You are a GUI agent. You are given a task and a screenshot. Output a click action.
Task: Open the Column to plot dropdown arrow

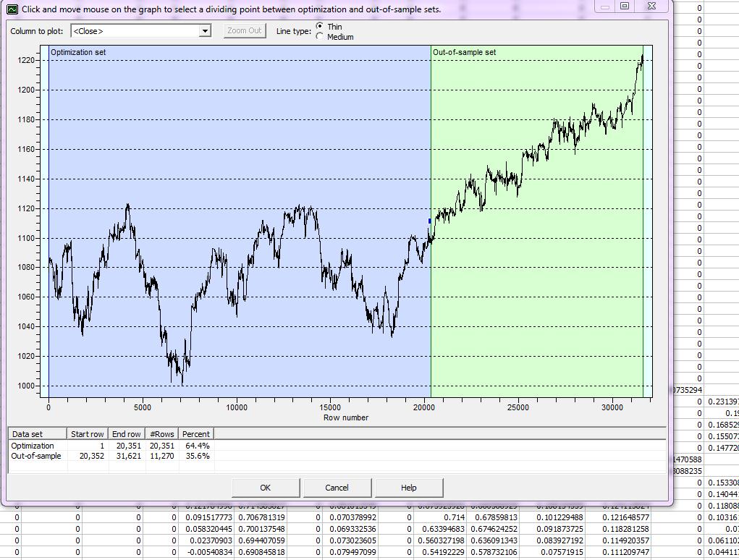pyautogui.click(x=205, y=31)
